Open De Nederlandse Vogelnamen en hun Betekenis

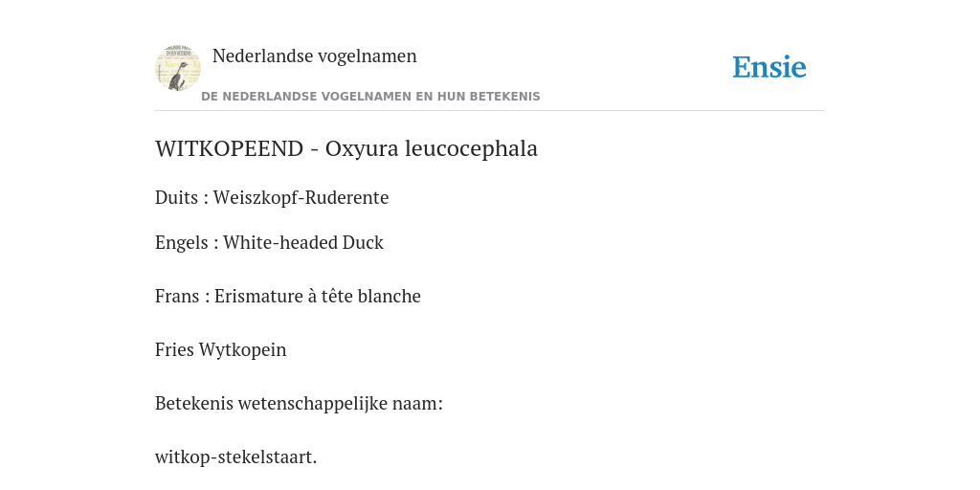[x=370, y=97]
